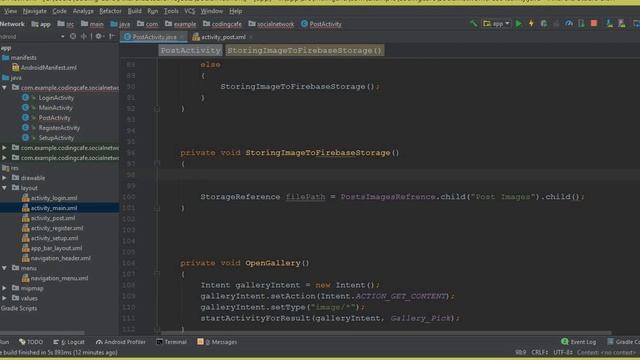Expand the drawable folder
Image resolution: width=640 pixels, height=360 pixels.
[4, 178]
